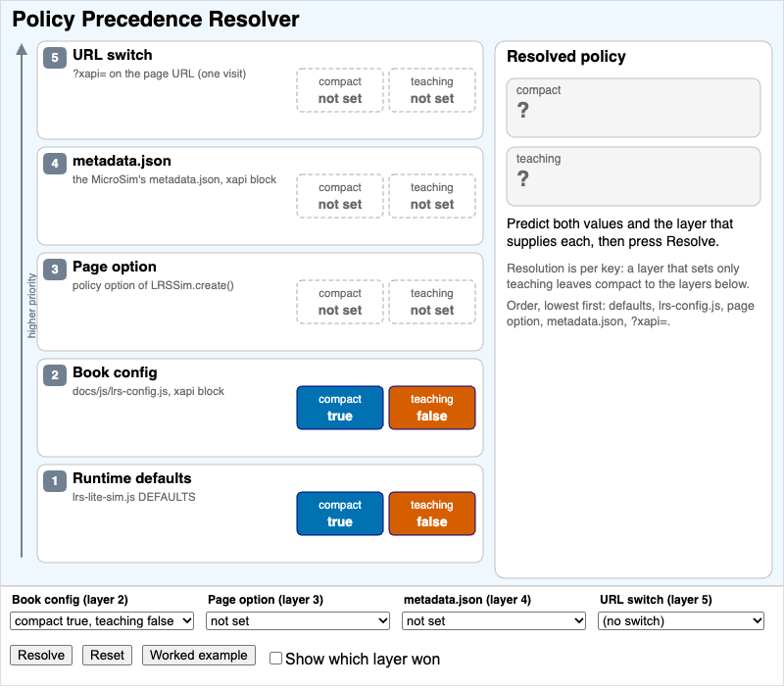Open the Page option (layer 3) dropdown
This screenshot has width=784, height=688.
(298, 621)
